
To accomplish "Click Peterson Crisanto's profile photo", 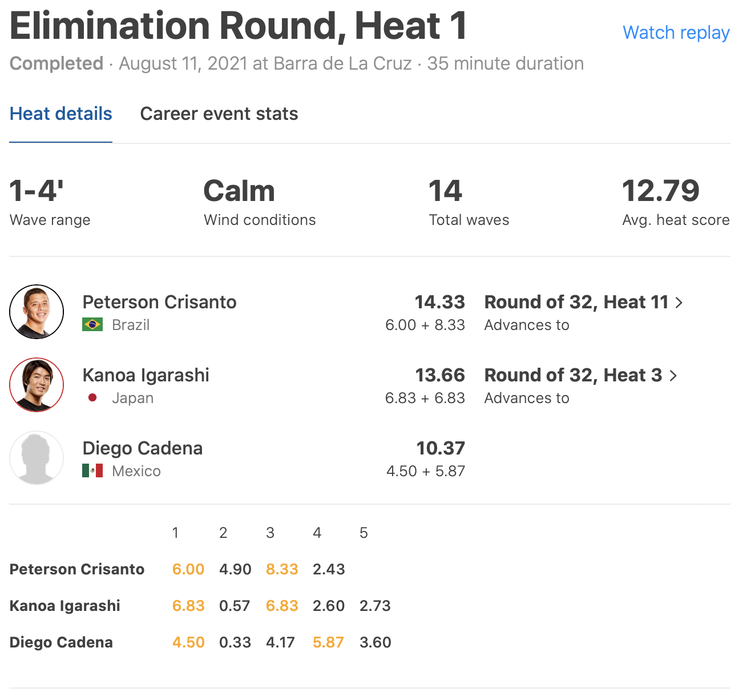I will click(x=37, y=312).
